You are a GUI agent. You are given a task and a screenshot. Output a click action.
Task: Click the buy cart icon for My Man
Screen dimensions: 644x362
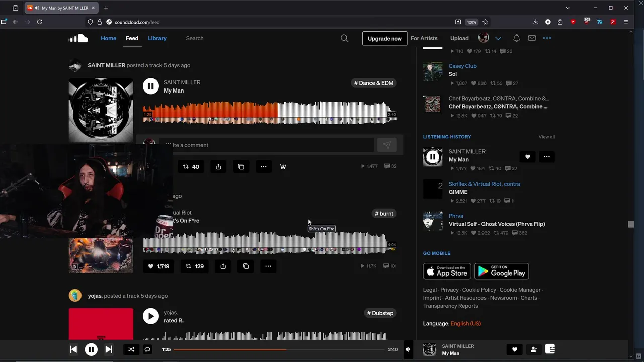pos(283,167)
